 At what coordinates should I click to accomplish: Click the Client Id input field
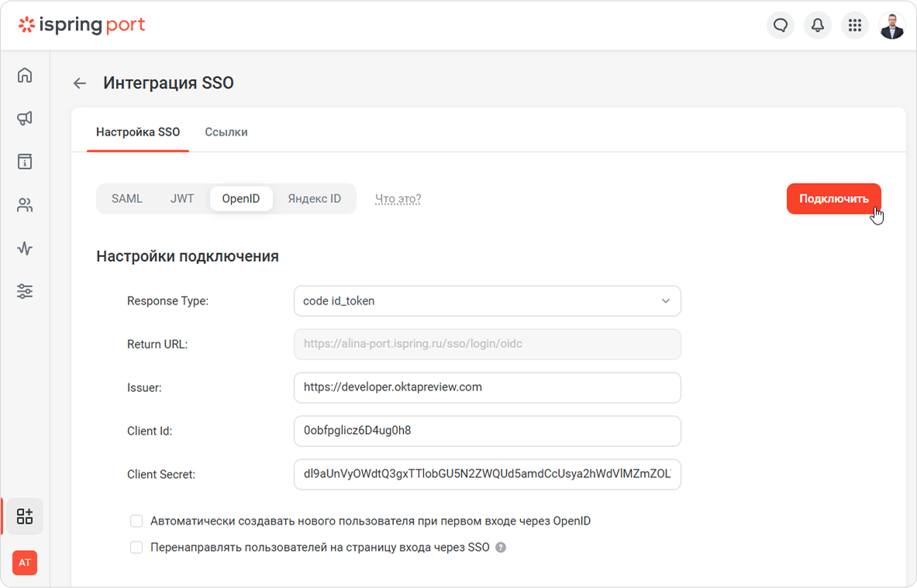pyautogui.click(x=487, y=431)
